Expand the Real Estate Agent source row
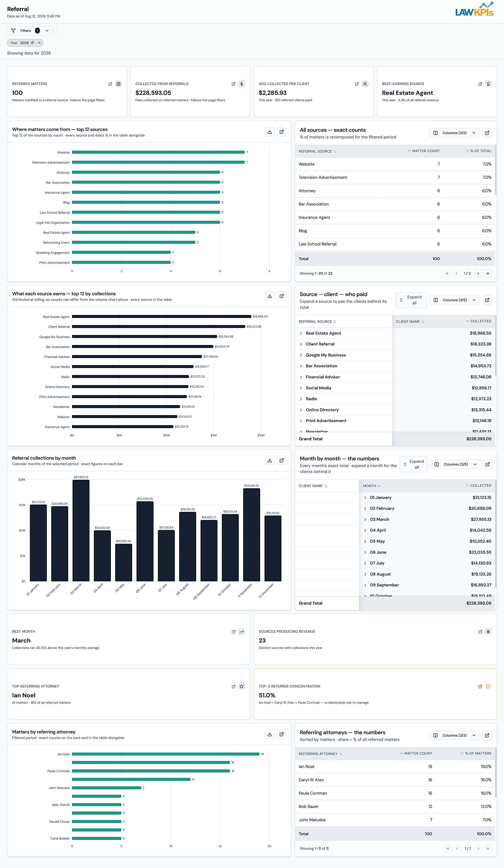This screenshot has height=868, width=504. coord(301,333)
